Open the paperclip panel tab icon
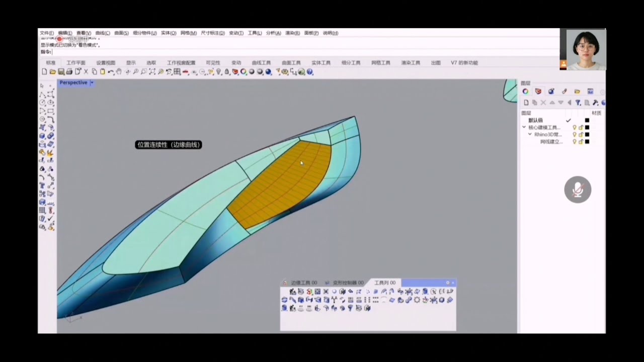The height and width of the screenshot is (362, 644). point(564,92)
